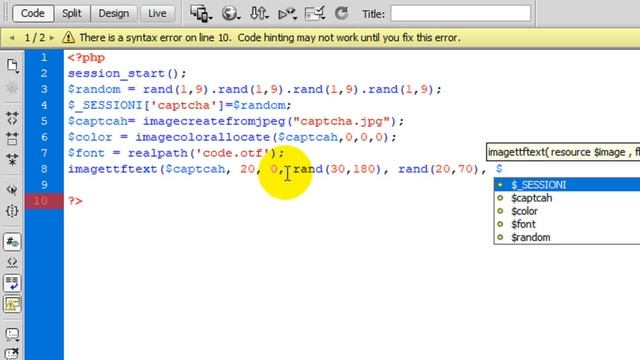Click 'imagecolorallocate' on line 6
640x360 pixels.
coord(202,137)
